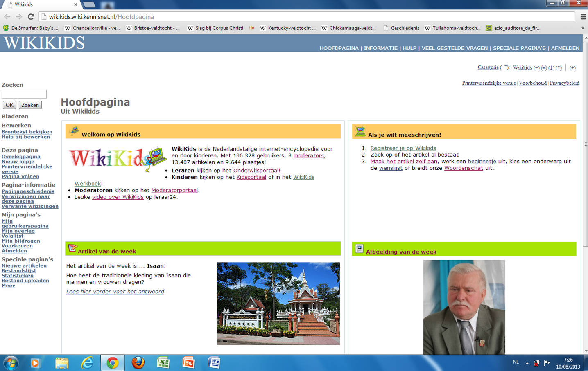Open the portrait image of the week

(464, 307)
